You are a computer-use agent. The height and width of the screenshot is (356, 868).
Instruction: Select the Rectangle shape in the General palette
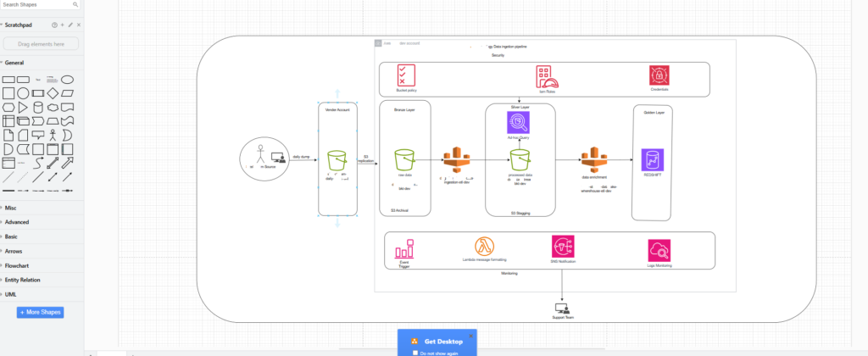(8, 80)
